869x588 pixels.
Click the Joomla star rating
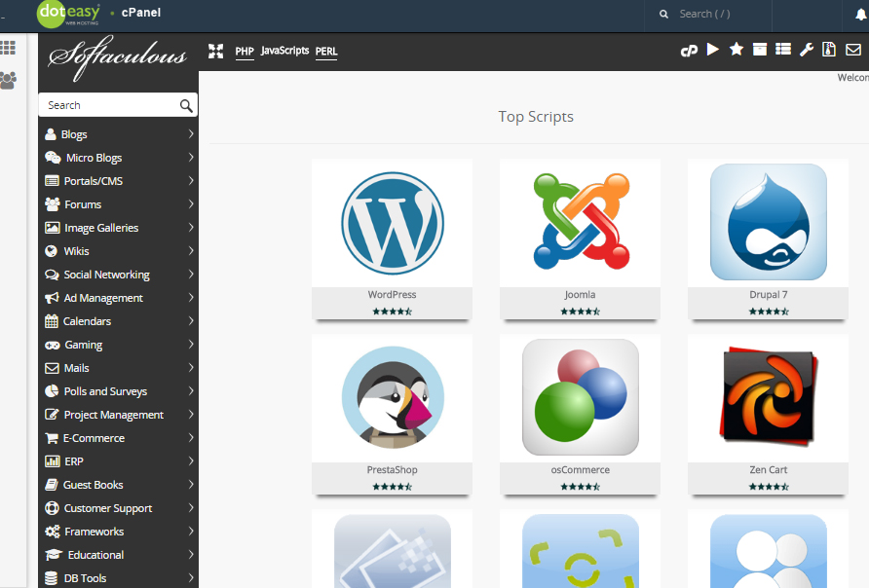(x=580, y=312)
